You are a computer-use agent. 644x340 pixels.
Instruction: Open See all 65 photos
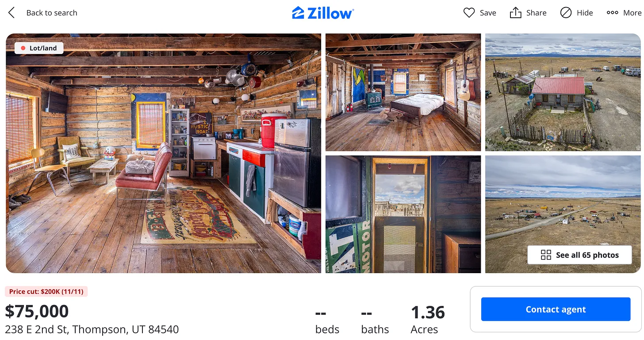coord(579,255)
